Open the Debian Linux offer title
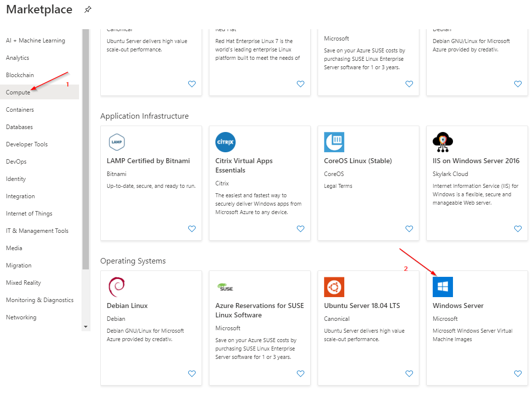 click(127, 306)
